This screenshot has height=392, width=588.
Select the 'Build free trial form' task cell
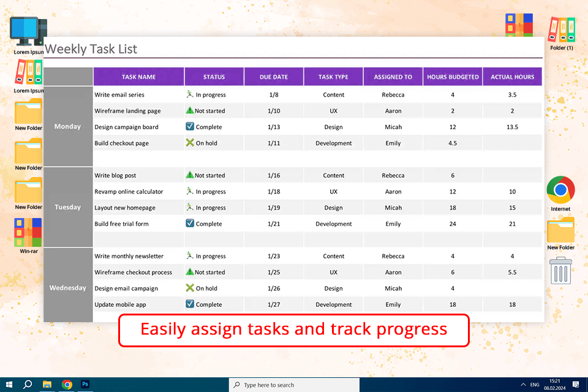tap(139, 224)
